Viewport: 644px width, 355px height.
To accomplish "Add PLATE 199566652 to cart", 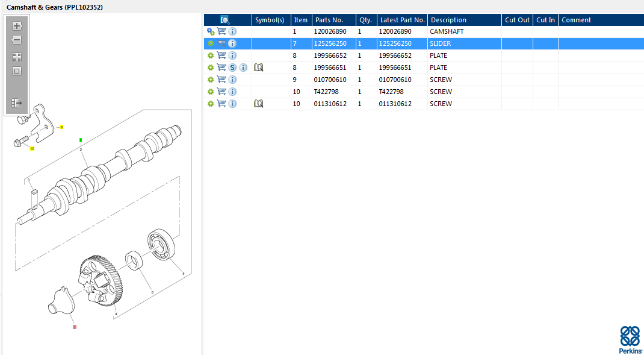I will 221,55.
